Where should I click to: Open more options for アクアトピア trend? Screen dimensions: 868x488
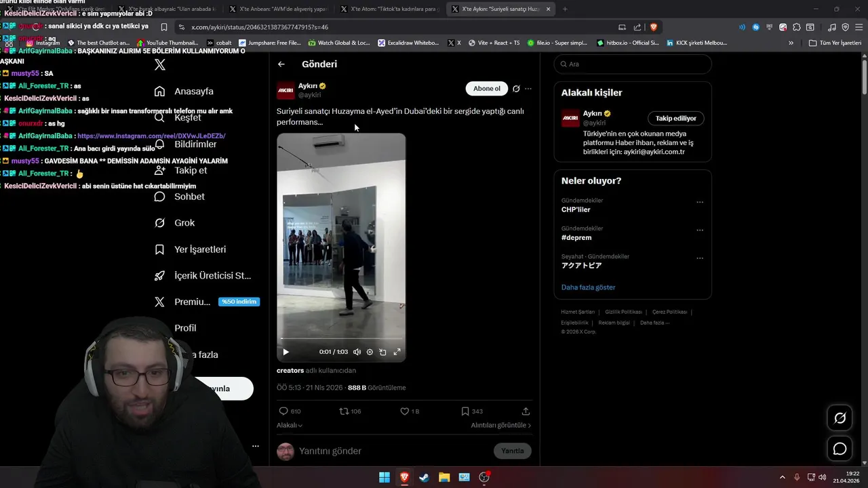[x=700, y=258]
